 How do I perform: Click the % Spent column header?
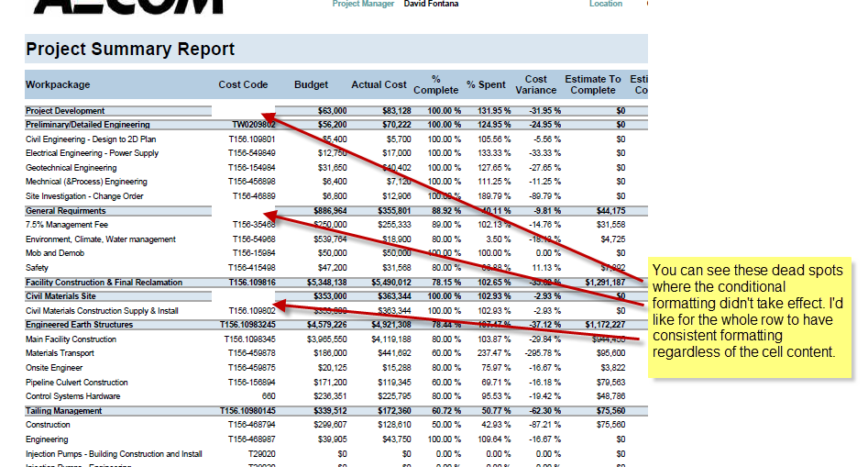tap(486, 84)
